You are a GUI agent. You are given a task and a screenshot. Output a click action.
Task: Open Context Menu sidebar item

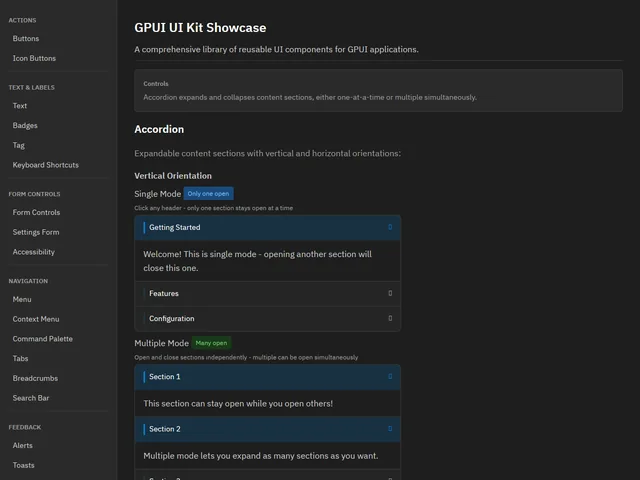tap(36, 319)
